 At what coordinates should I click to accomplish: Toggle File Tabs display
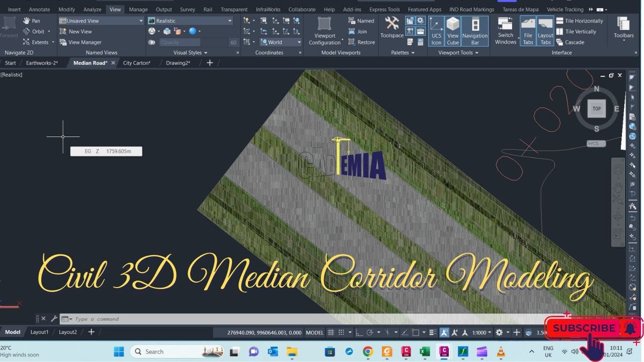click(528, 31)
